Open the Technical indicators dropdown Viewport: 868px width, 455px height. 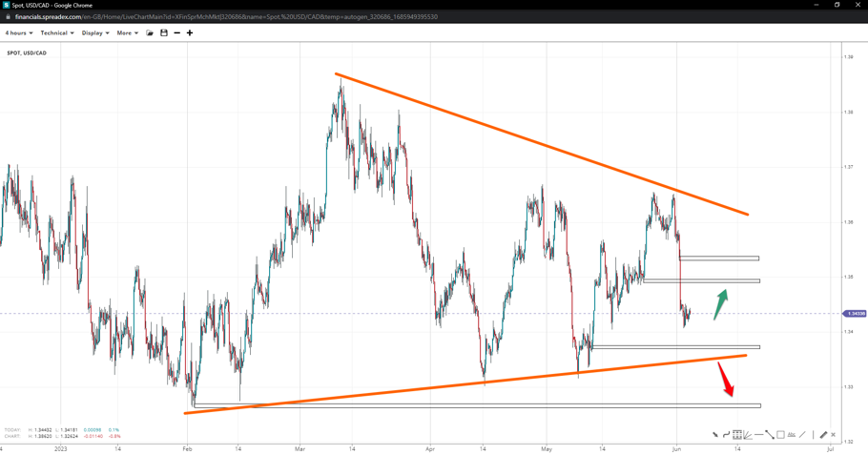(x=56, y=33)
